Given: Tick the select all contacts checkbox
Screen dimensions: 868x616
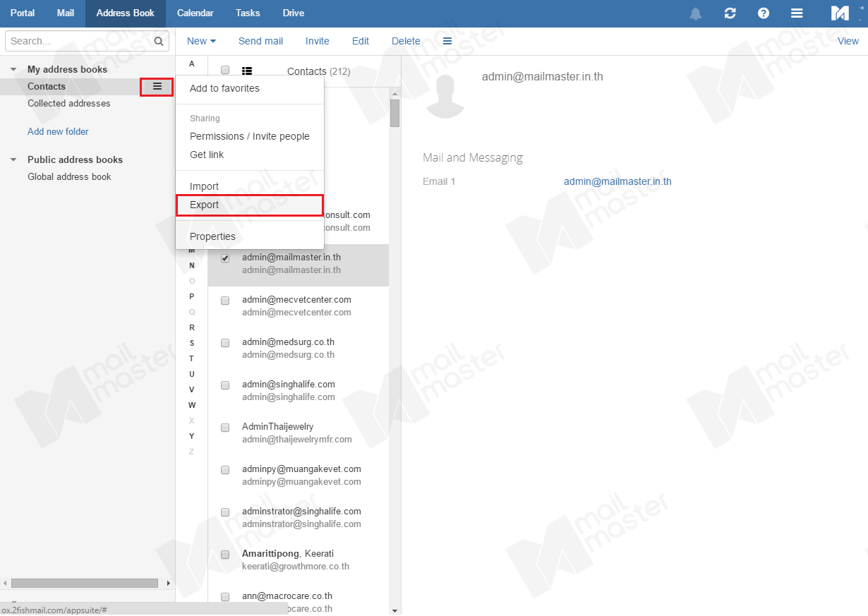Looking at the screenshot, I should [x=225, y=70].
